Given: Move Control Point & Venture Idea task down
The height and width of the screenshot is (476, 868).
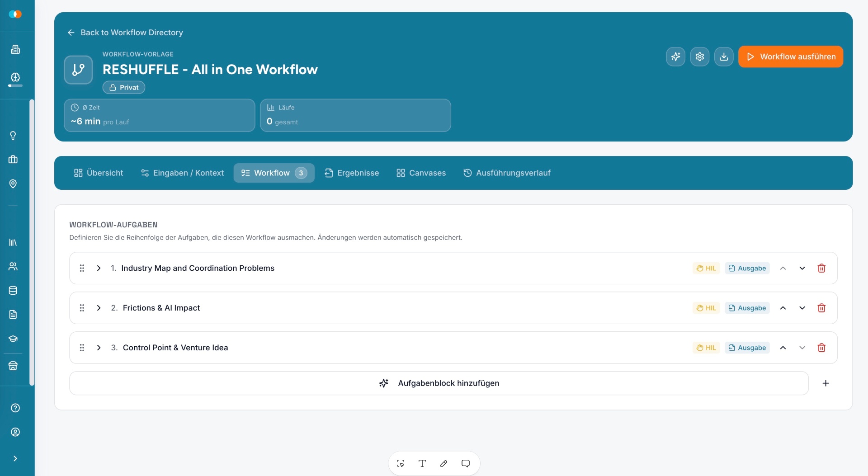Looking at the screenshot, I should tap(802, 348).
